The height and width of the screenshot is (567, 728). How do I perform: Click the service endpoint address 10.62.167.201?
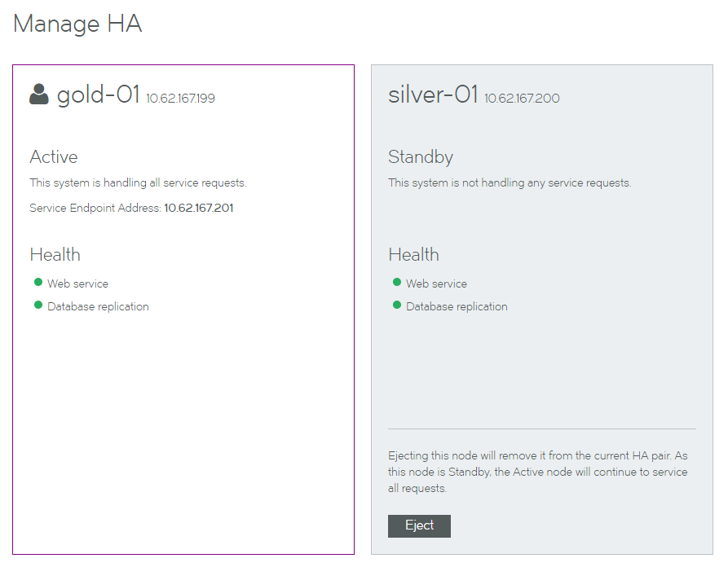click(x=199, y=208)
